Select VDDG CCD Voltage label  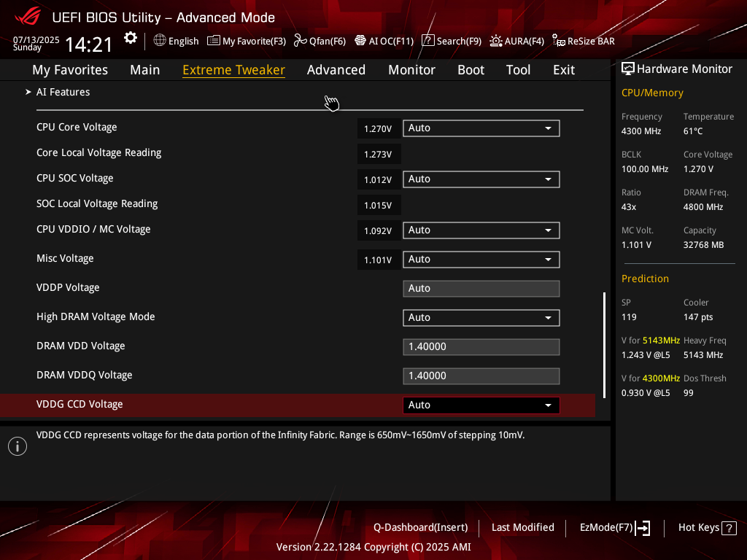click(x=80, y=404)
